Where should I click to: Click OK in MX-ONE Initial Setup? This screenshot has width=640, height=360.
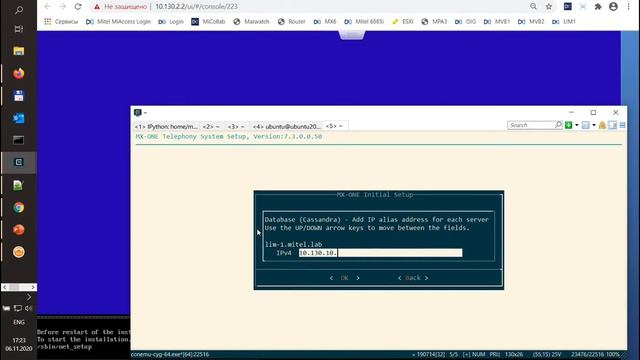(344, 278)
